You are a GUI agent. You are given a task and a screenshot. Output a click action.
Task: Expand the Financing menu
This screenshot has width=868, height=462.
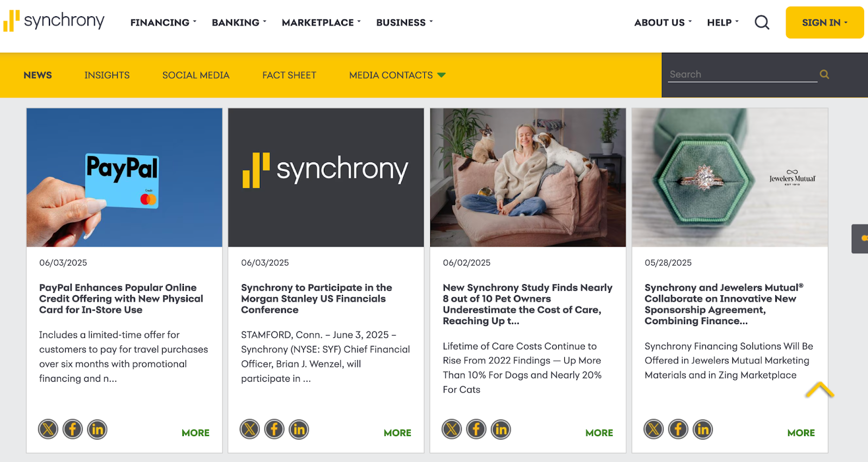coord(163,22)
